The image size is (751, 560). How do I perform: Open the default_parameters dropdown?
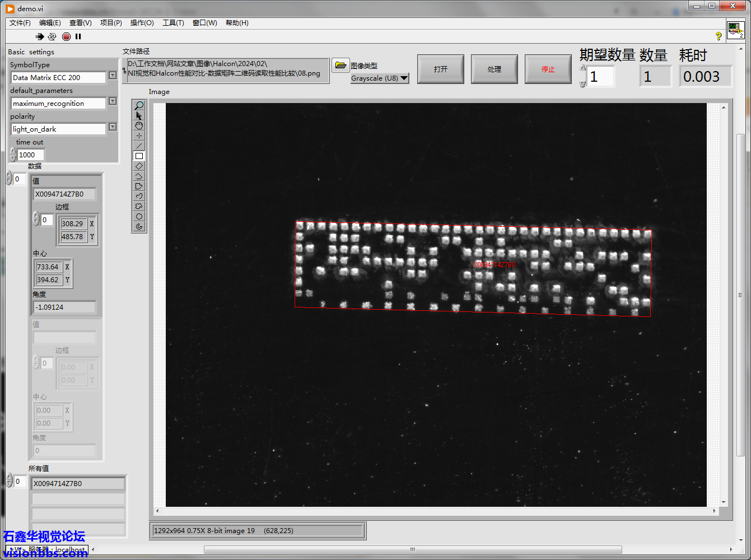coord(113,101)
